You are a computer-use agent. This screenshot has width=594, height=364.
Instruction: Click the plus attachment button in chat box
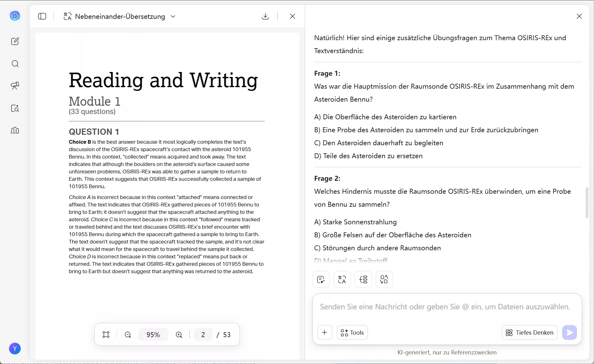click(x=325, y=332)
